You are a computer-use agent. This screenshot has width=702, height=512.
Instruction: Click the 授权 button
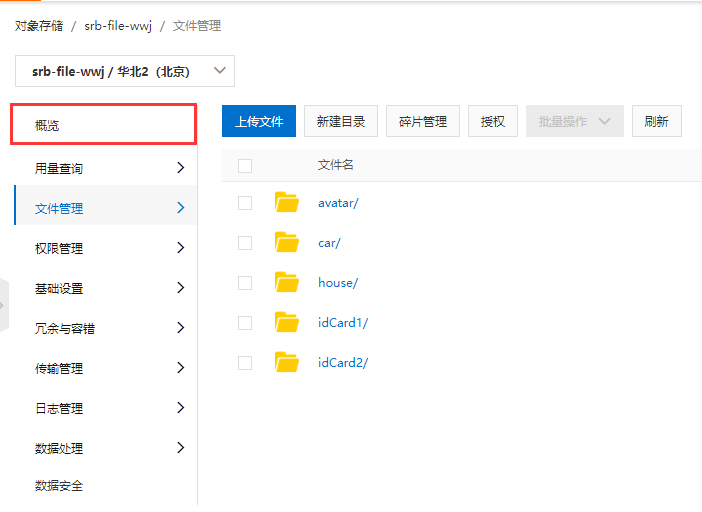coord(493,121)
